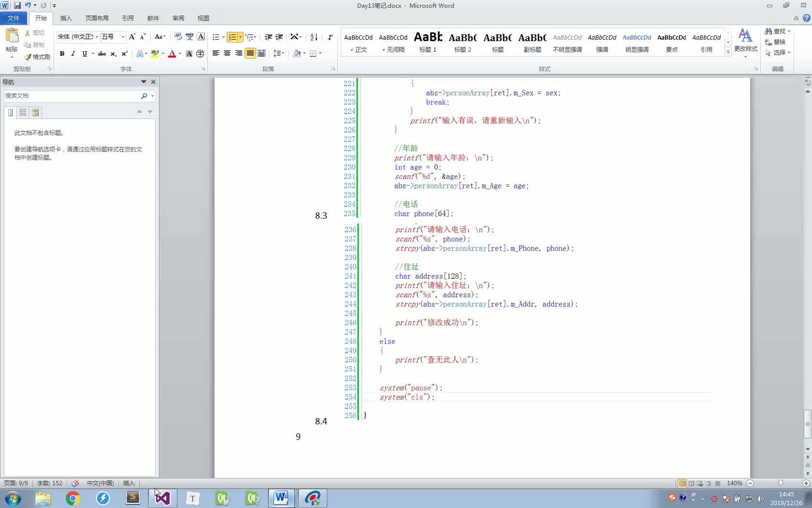Toggle the numbered list button
The image size is (812, 508).
[x=232, y=37]
